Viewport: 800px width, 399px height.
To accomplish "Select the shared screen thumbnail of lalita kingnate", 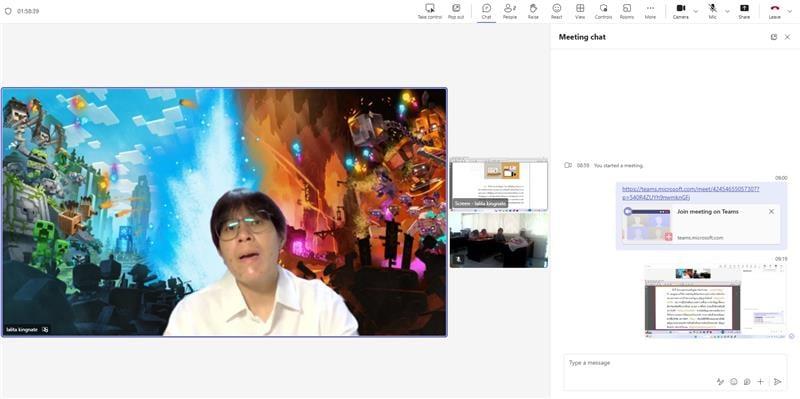I will (499, 185).
